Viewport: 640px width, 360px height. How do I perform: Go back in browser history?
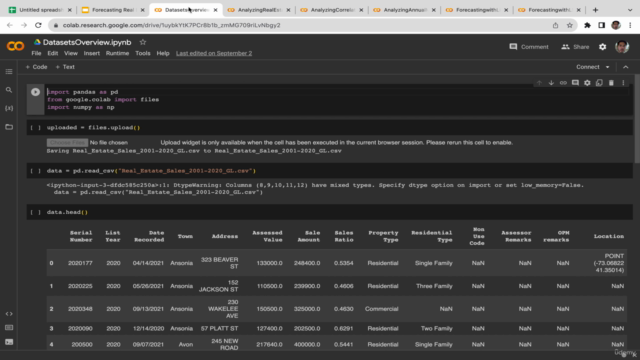click(10, 25)
